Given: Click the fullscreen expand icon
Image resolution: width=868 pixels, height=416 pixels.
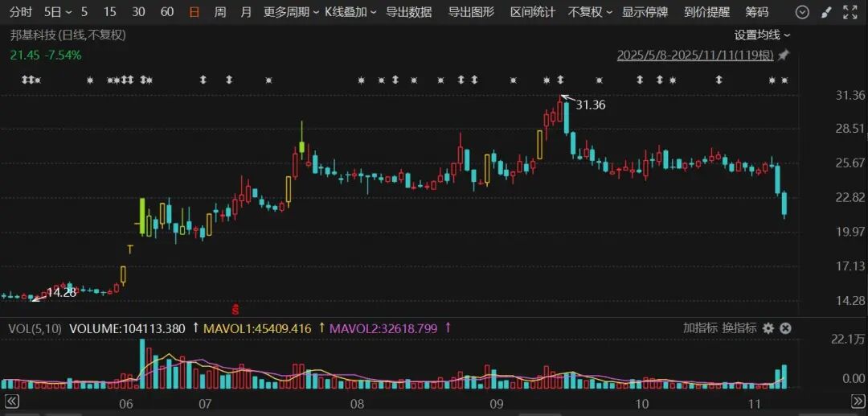Looking at the screenshot, I should tap(850, 12).
